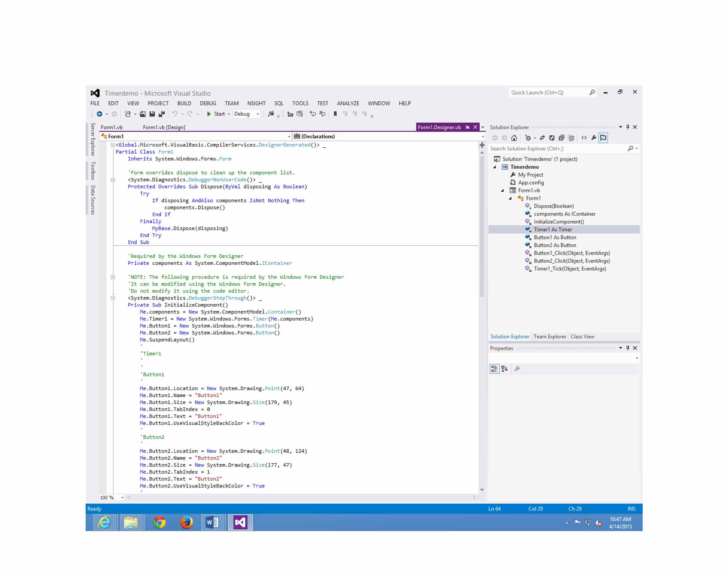
Task: Open the (Declarations) member dropdown
Action: [483, 136]
